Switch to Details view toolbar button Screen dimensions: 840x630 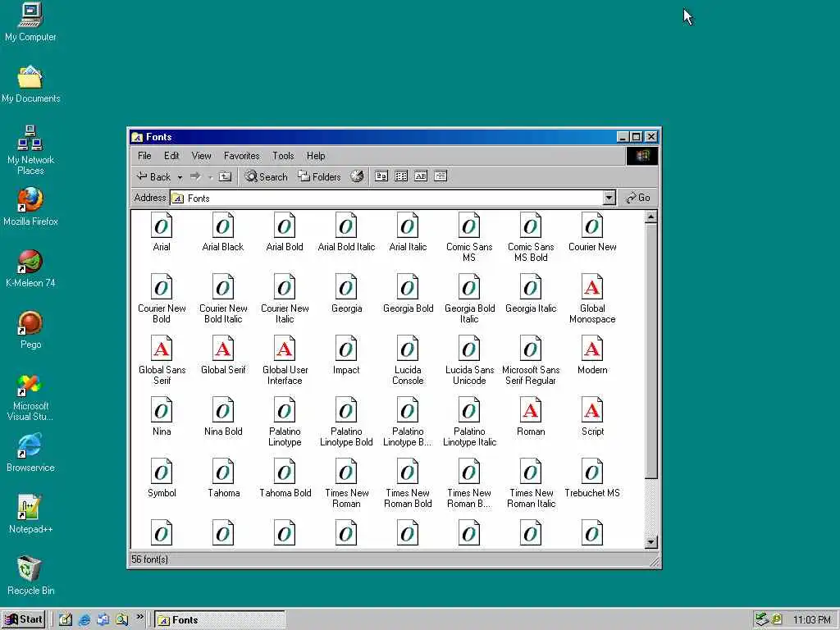point(441,176)
